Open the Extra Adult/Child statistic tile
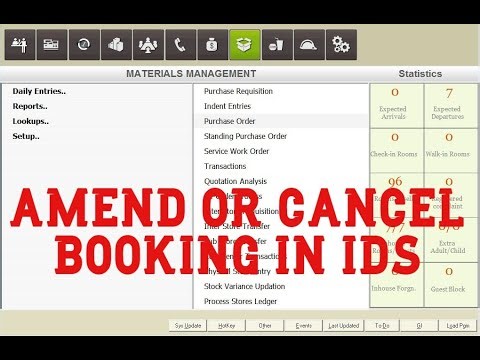480x360 pixels. (451, 240)
